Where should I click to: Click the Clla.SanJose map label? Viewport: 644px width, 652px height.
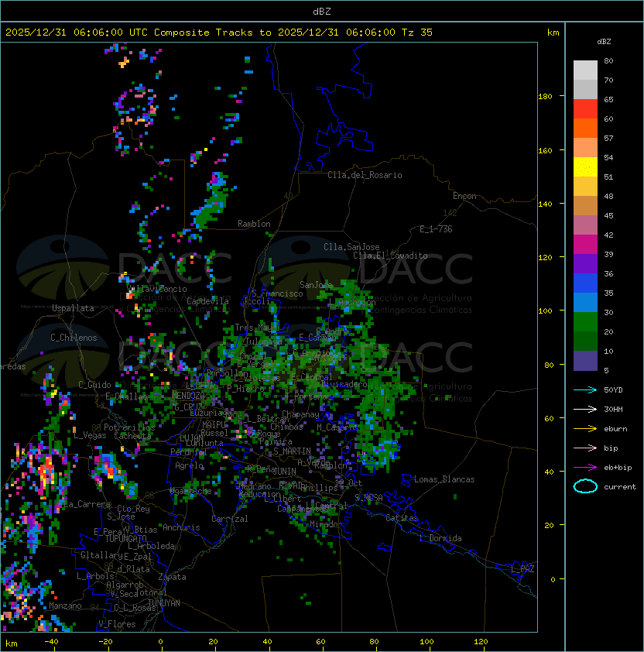351,247
